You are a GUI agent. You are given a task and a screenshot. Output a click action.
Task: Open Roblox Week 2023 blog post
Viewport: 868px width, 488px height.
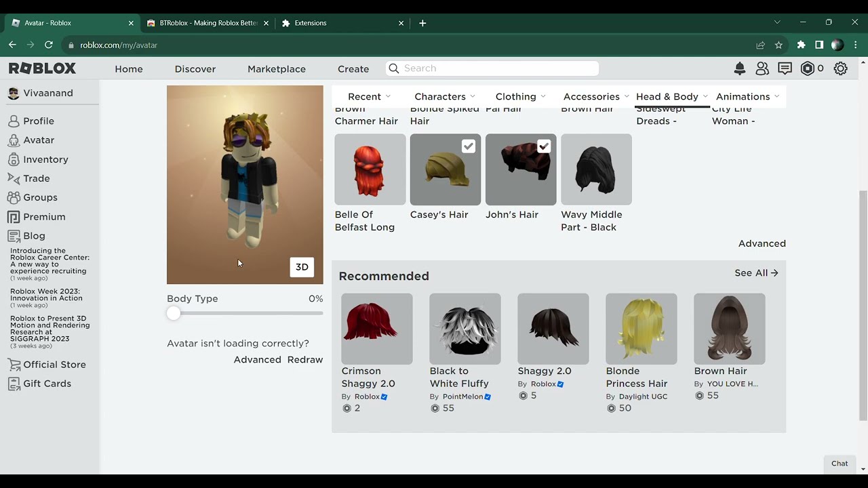(46, 295)
